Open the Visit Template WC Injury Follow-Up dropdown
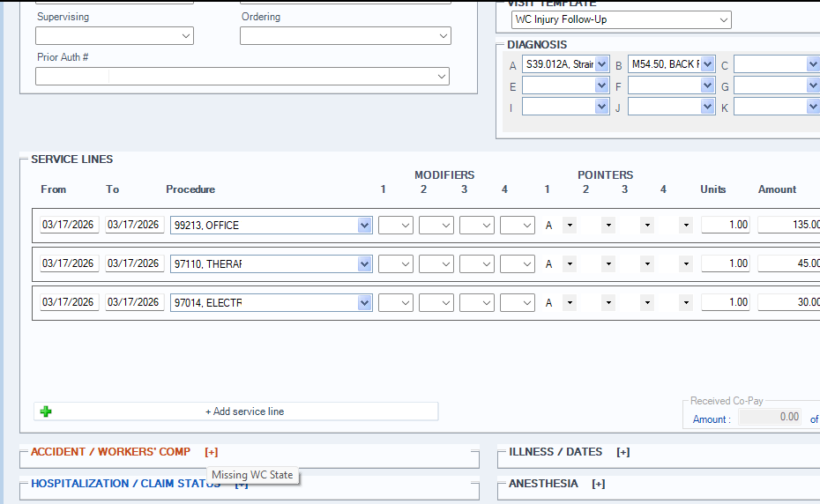The height and width of the screenshot is (504, 820). click(723, 20)
